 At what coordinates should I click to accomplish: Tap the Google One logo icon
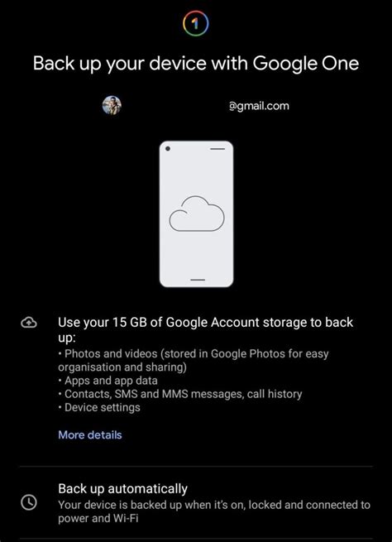pyautogui.click(x=196, y=23)
